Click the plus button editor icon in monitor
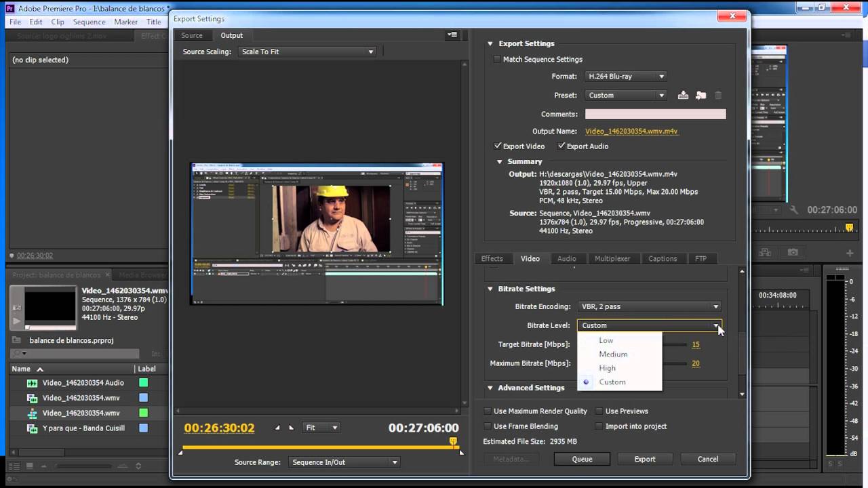 [850, 253]
